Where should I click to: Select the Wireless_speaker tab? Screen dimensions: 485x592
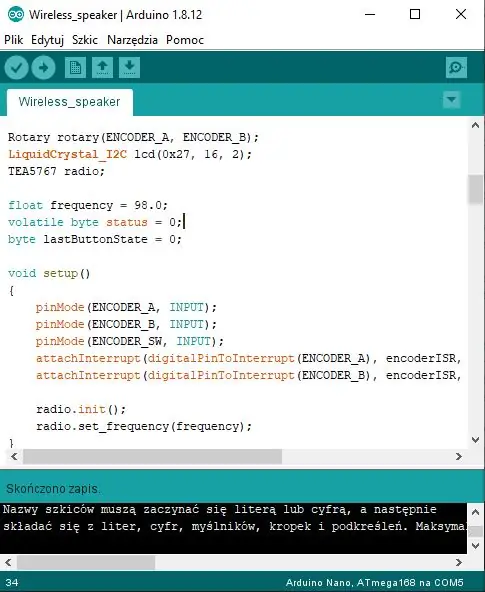(69, 102)
